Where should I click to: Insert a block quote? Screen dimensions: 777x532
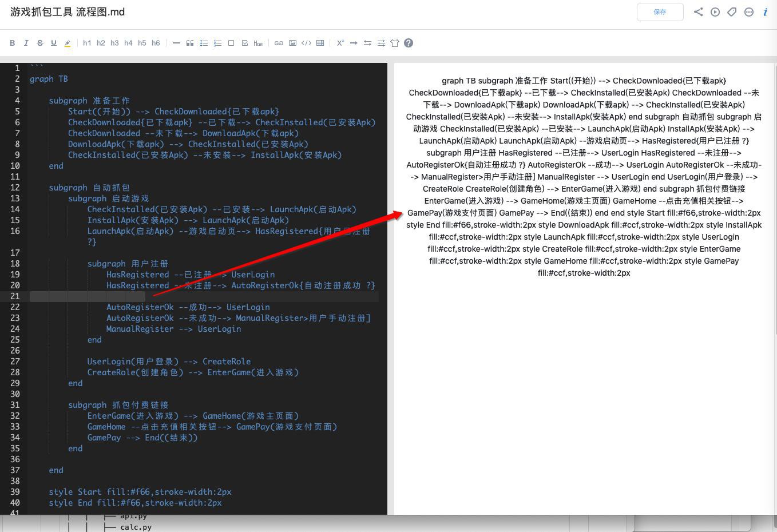pyautogui.click(x=190, y=43)
